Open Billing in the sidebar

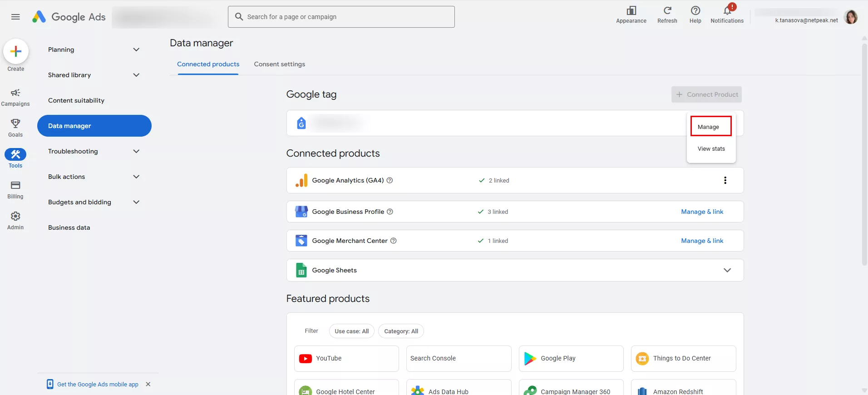[15, 190]
